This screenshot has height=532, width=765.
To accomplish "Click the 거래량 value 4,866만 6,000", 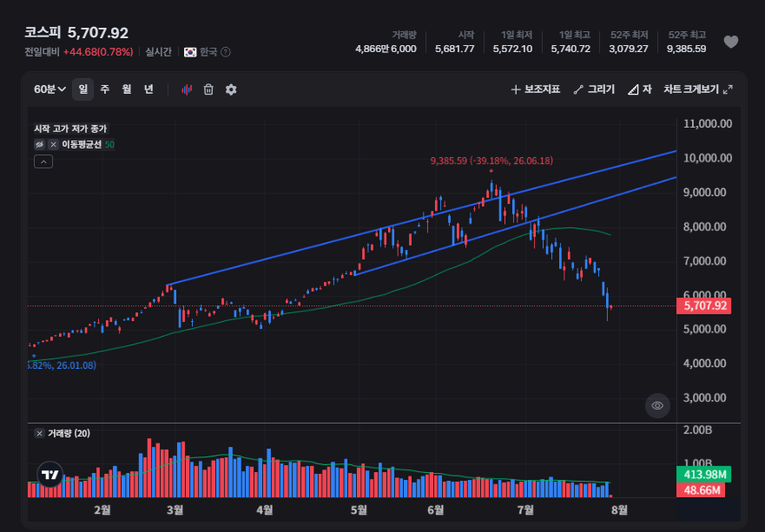I will (x=386, y=49).
